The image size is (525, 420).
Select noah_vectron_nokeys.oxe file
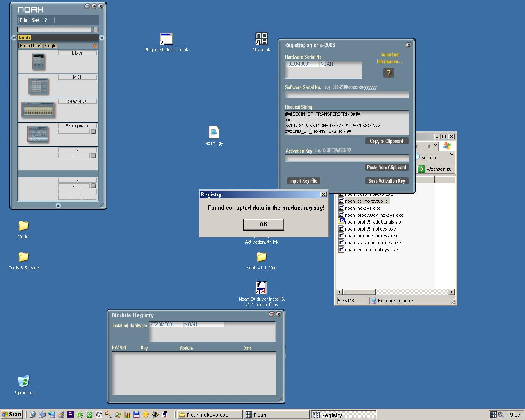pos(368,250)
